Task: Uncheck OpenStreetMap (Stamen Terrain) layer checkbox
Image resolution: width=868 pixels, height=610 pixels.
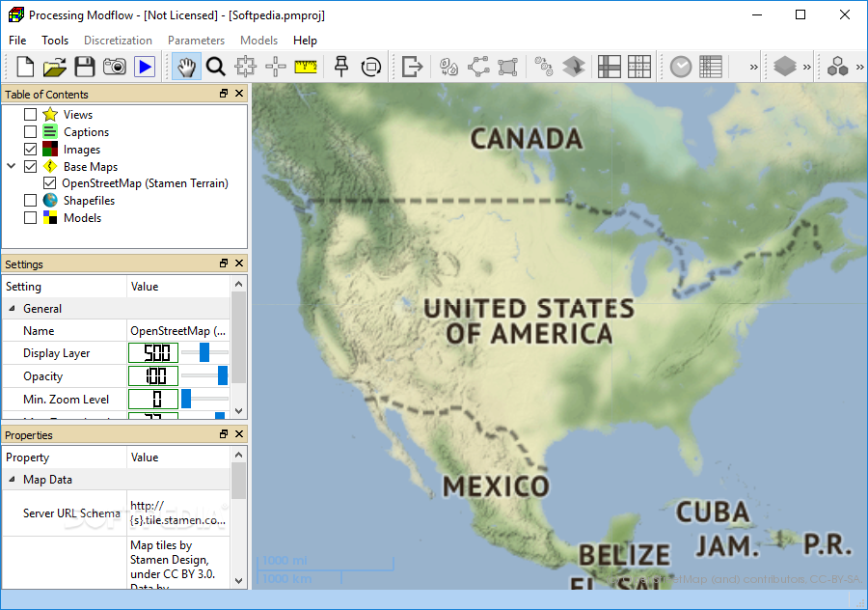Action: 49,183
